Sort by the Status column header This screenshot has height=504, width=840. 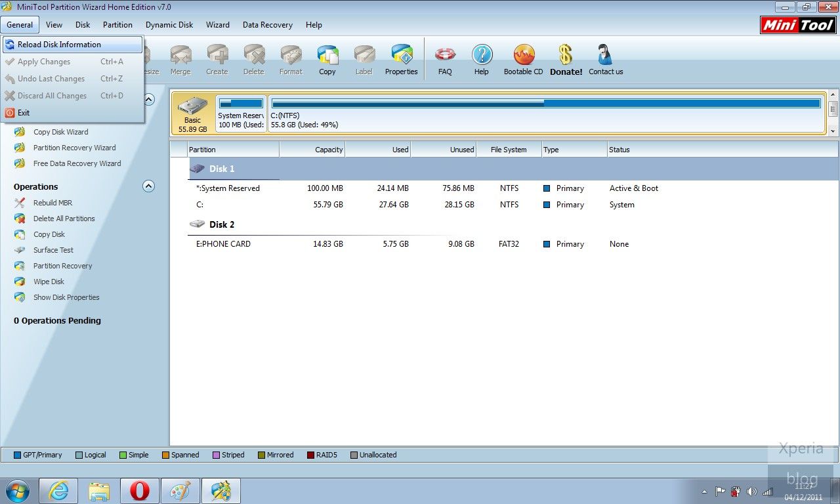(723, 150)
